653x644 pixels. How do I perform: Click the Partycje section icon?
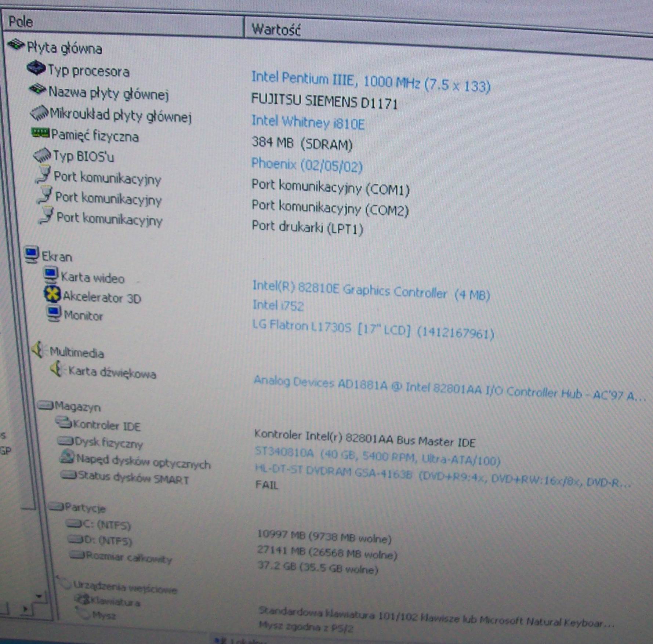(56, 507)
